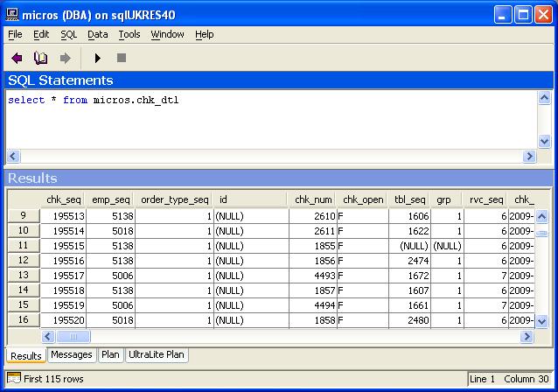The width and height of the screenshot is (558, 392).
Task: Click the chk_num cell 4493
Action: [x=313, y=276]
